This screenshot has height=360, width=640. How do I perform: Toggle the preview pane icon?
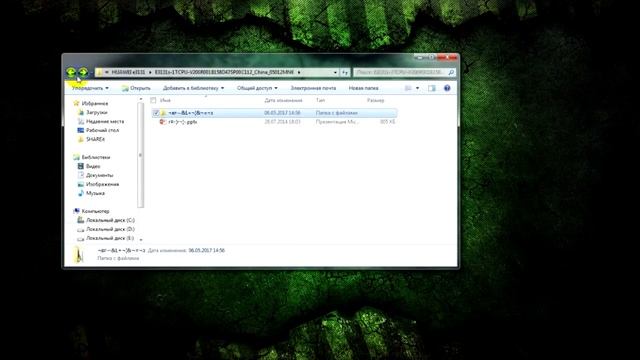tap(432, 88)
